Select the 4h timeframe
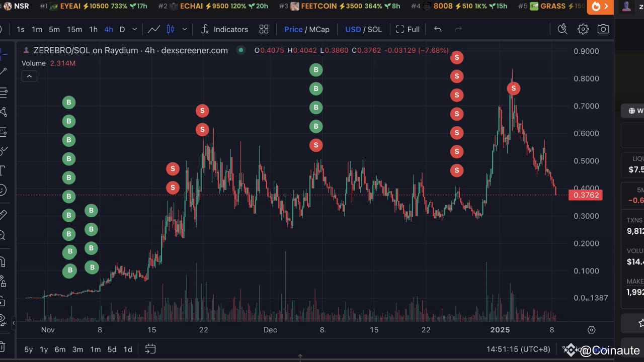This screenshot has width=644, height=362. (109, 29)
